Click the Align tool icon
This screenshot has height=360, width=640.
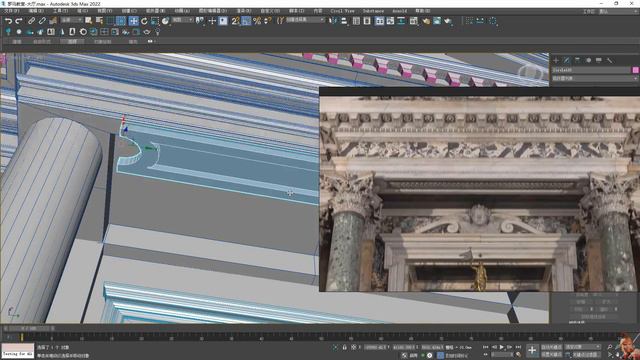(344, 21)
